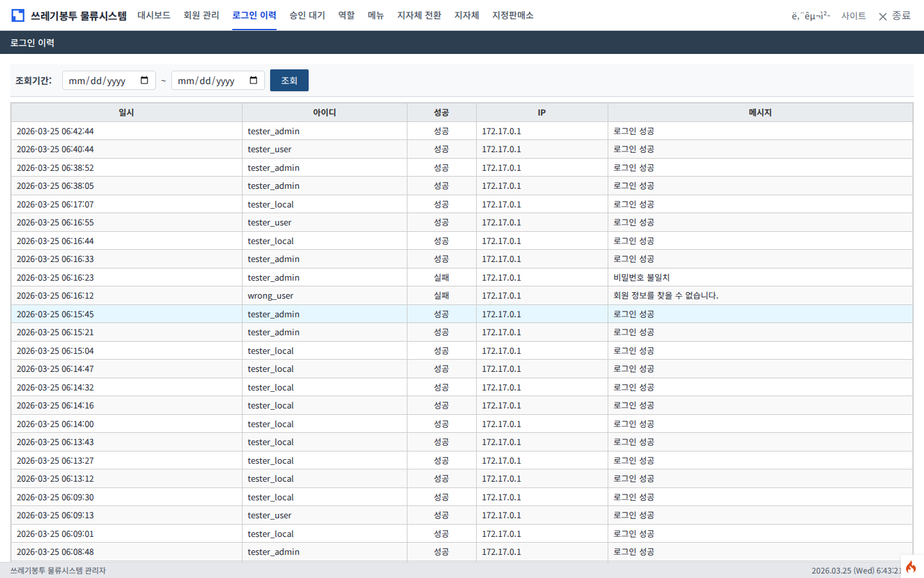Click the blue logistics system logo icon
The width and height of the screenshot is (924, 578).
18,15
